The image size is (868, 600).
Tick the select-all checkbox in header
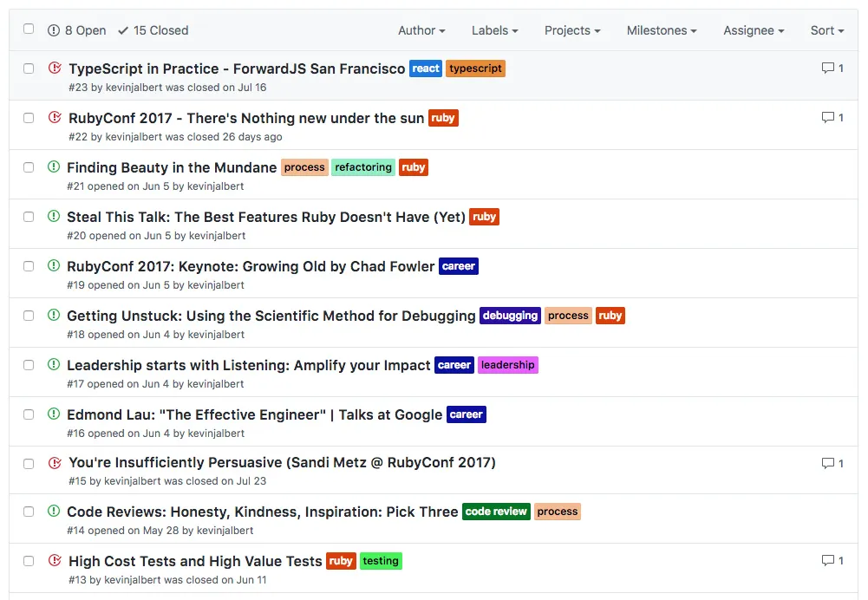pyautogui.click(x=29, y=29)
